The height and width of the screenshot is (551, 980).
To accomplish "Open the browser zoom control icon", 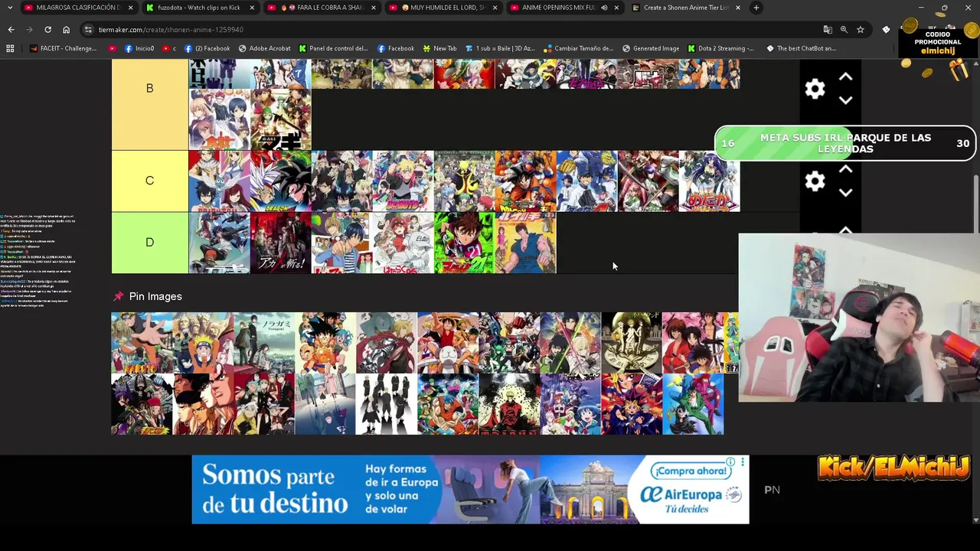I will [x=844, y=29].
